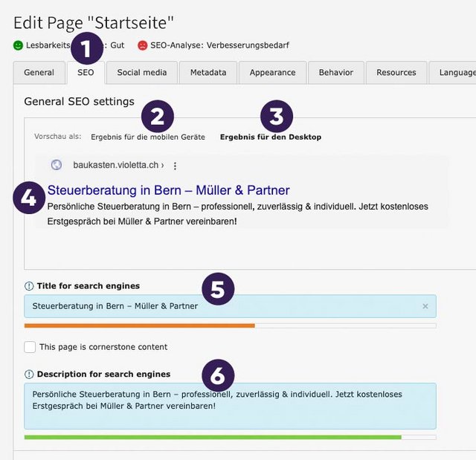This screenshot has height=460, width=476.
Task: Click the green readability smiley icon
Action: coord(18,45)
